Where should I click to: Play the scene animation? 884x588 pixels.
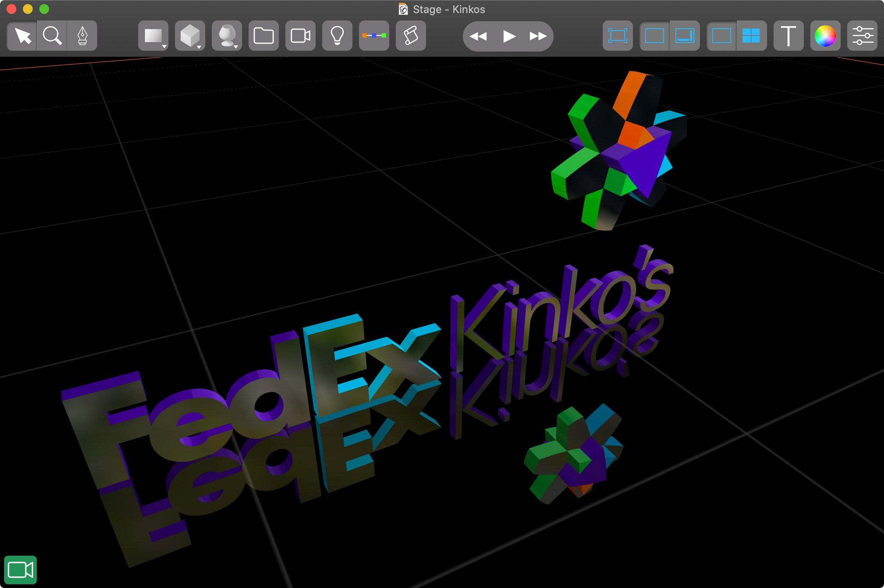pyautogui.click(x=509, y=36)
